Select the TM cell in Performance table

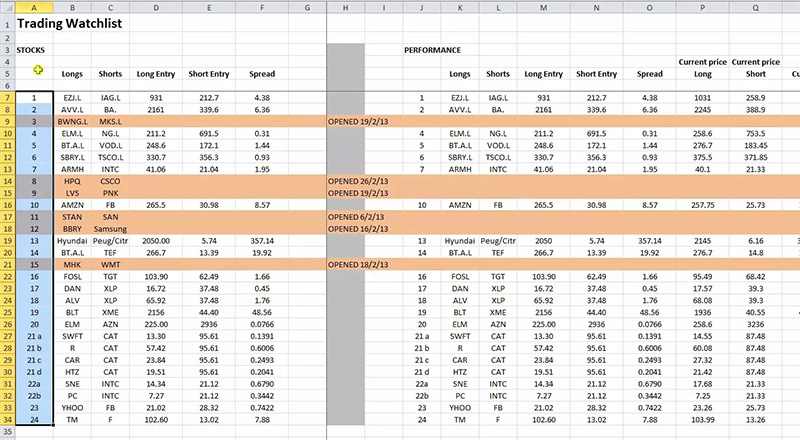point(460,420)
